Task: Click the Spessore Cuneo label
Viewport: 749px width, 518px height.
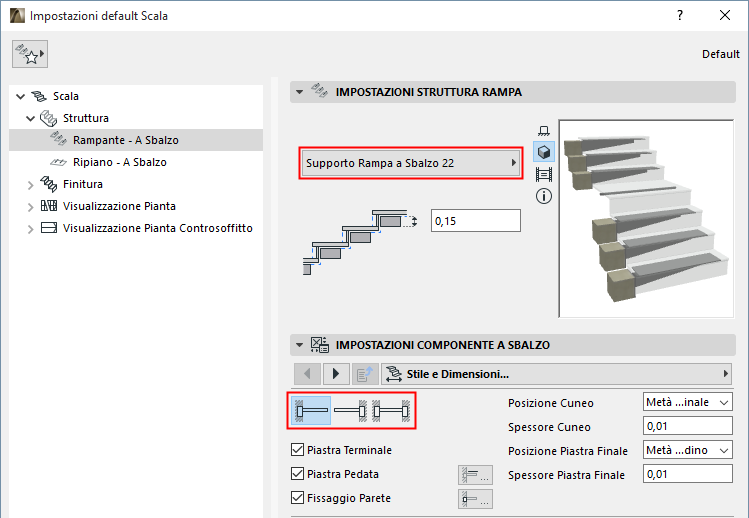Action: 549,427
